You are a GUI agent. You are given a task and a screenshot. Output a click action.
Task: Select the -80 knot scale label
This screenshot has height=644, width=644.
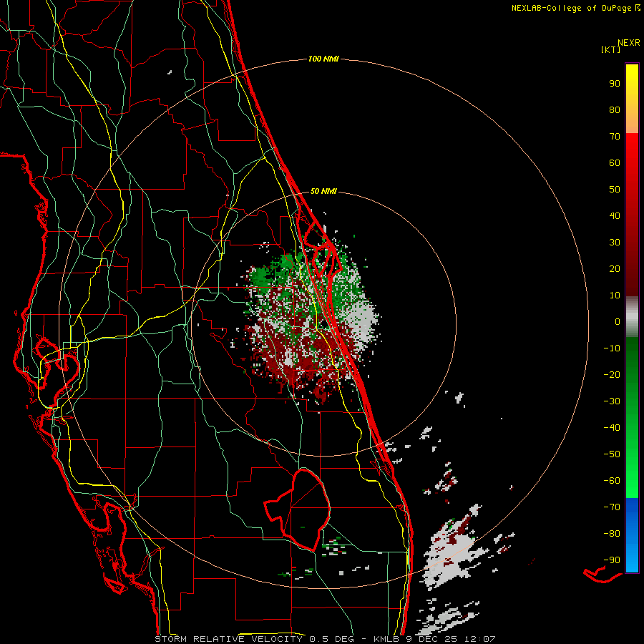(x=612, y=534)
